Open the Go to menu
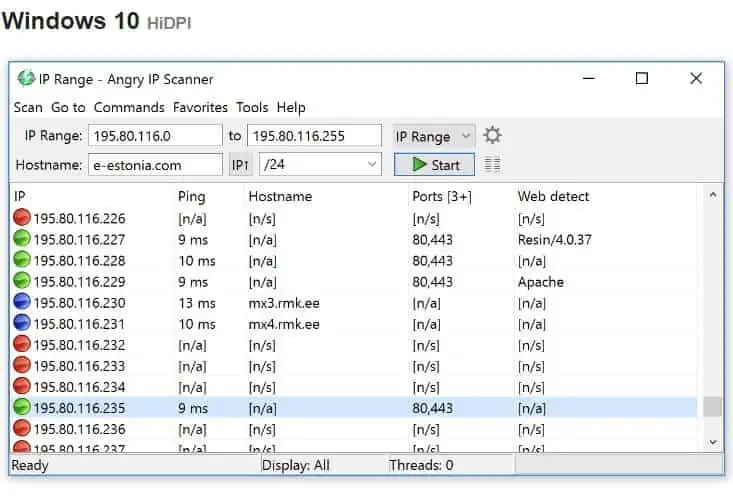Image resolution: width=733 pixels, height=496 pixels. 68,107
